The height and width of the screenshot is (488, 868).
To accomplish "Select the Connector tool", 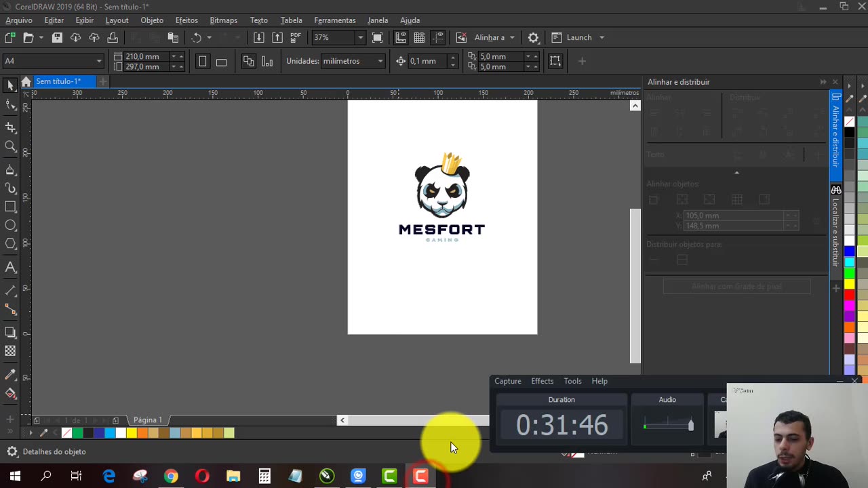I will pyautogui.click(x=10, y=309).
